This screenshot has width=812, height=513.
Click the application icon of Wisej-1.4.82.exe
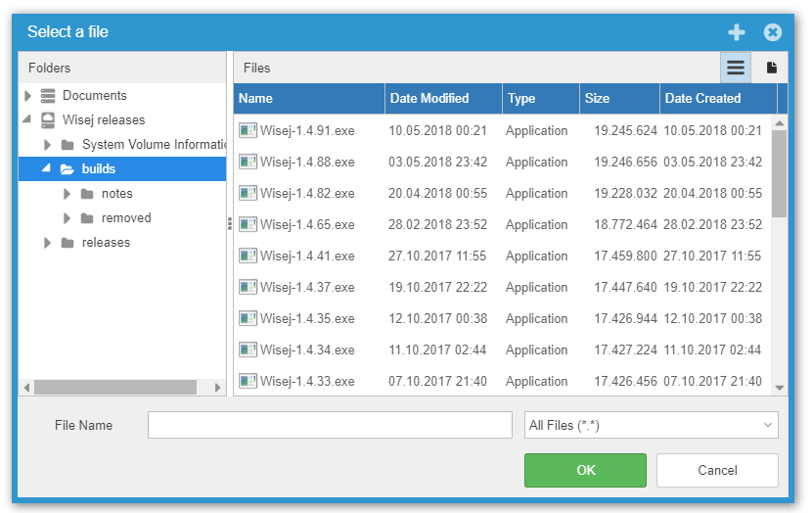pyautogui.click(x=248, y=193)
